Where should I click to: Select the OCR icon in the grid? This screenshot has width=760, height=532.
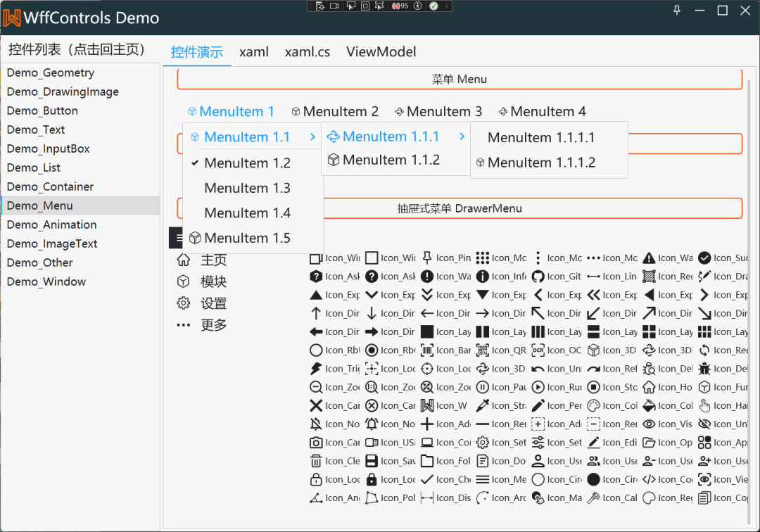tap(538, 350)
